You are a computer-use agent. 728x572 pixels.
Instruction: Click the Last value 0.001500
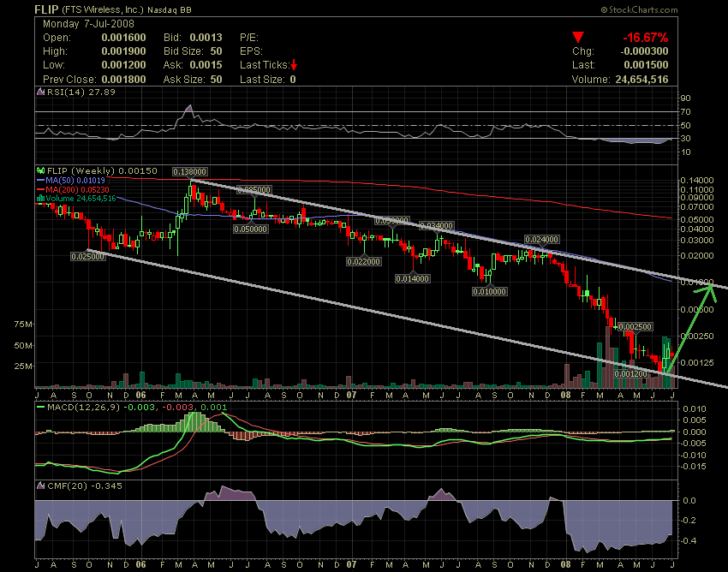[x=647, y=65]
